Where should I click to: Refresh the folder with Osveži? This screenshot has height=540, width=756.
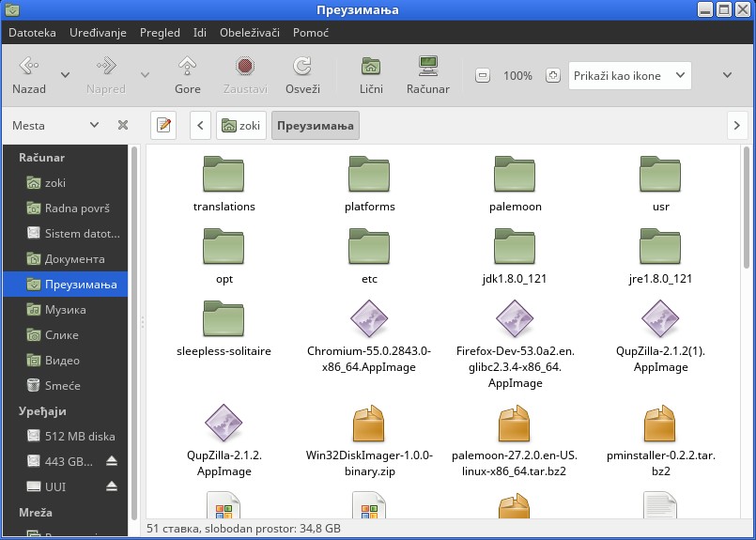point(302,67)
